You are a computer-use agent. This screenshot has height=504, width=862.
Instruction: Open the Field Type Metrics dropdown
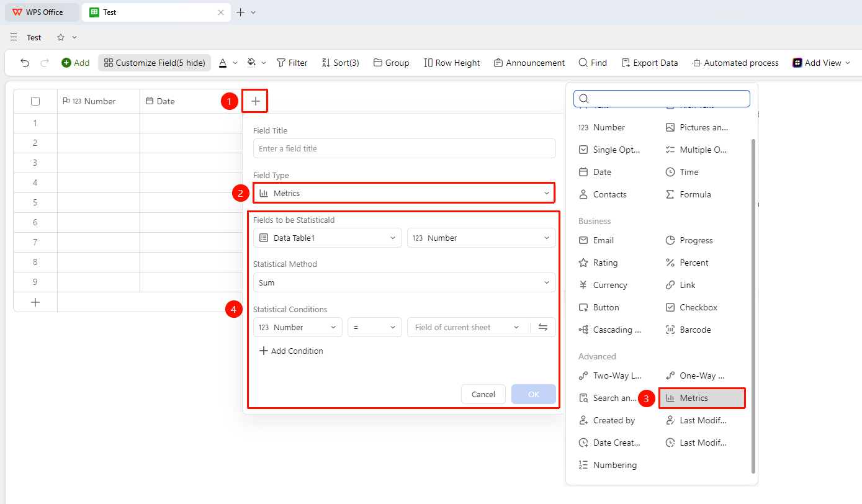coord(404,193)
